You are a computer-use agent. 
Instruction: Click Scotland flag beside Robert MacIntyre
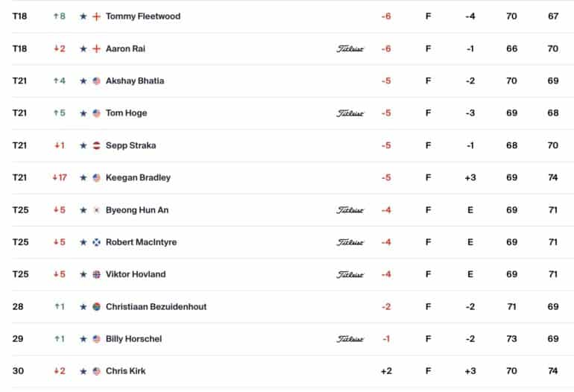click(96, 242)
